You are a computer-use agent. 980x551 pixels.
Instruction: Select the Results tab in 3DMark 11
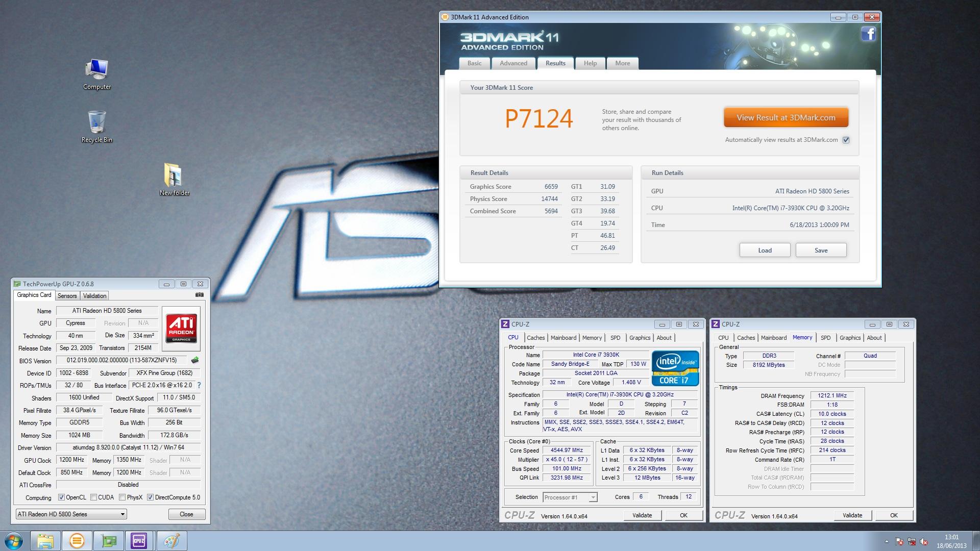tap(555, 63)
